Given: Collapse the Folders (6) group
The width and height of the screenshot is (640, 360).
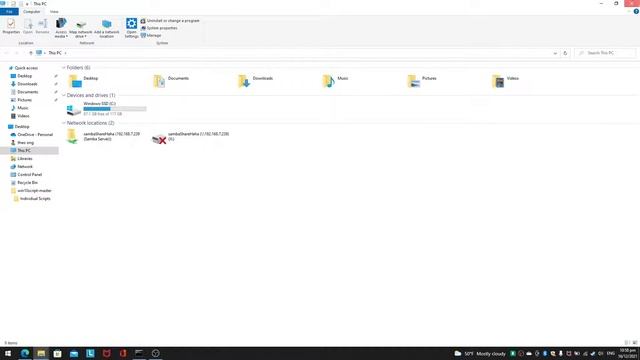Looking at the screenshot, I should [64, 68].
